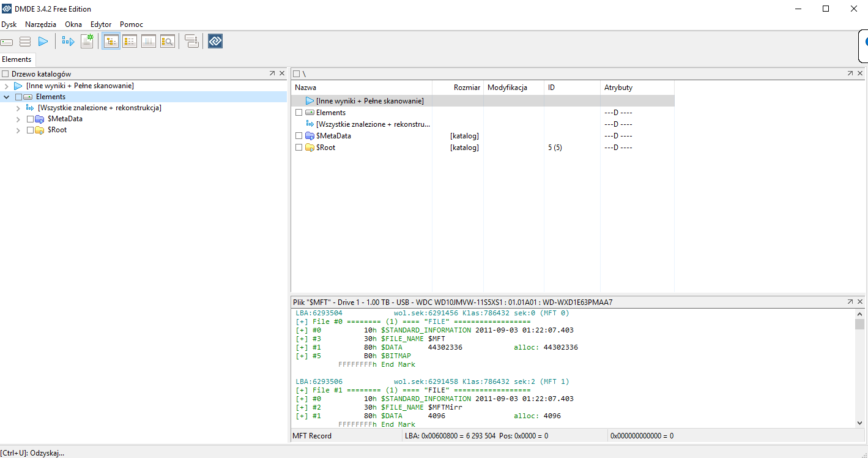Switch to the Elements tab
This screenshot has height=458, width=868.
point(17,59)
